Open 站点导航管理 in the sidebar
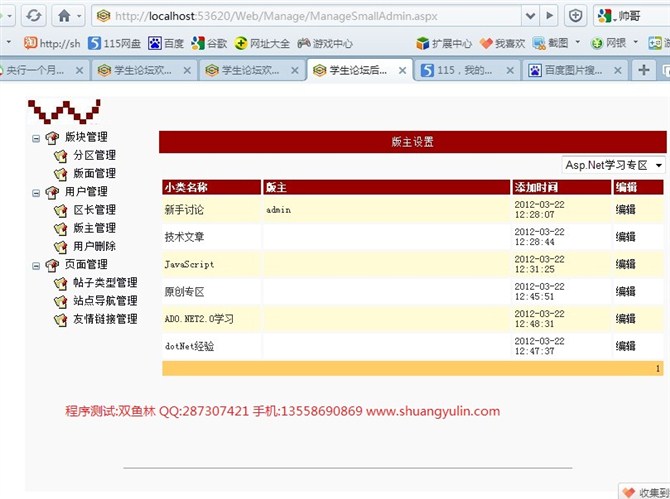Viewport: 670px width, 499px height. (105, 300)
